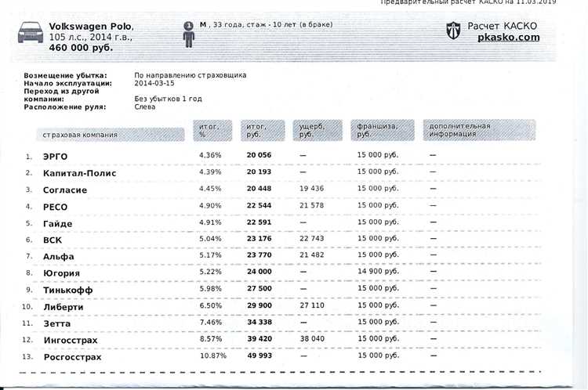Image resolution: width=588 pixels, height=390 pixels.
Task: Click the damage value 21 482
Action: click(x=311, y=255)
